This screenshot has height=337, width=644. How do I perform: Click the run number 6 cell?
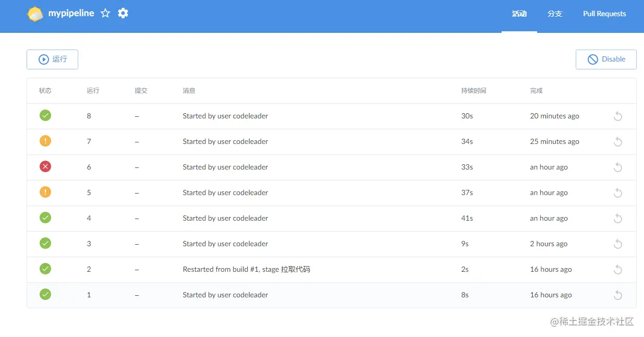pyautogui.click(x=89, y=167)
